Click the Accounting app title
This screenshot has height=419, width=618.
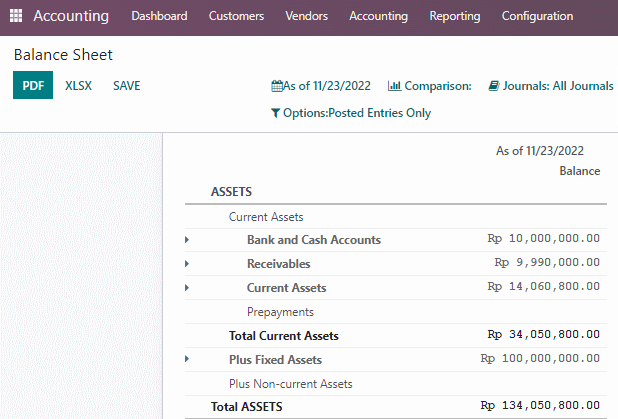(71, 16)
